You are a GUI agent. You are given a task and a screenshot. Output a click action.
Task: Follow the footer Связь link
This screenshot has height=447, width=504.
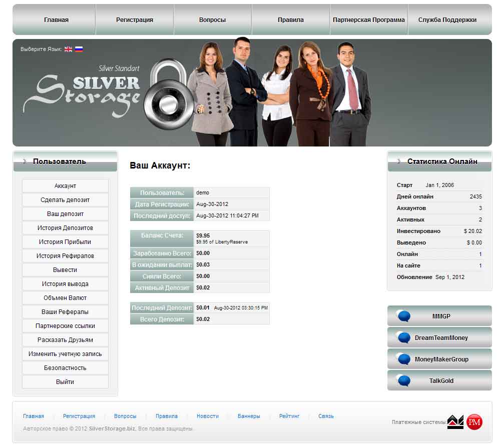click(326, 416)
